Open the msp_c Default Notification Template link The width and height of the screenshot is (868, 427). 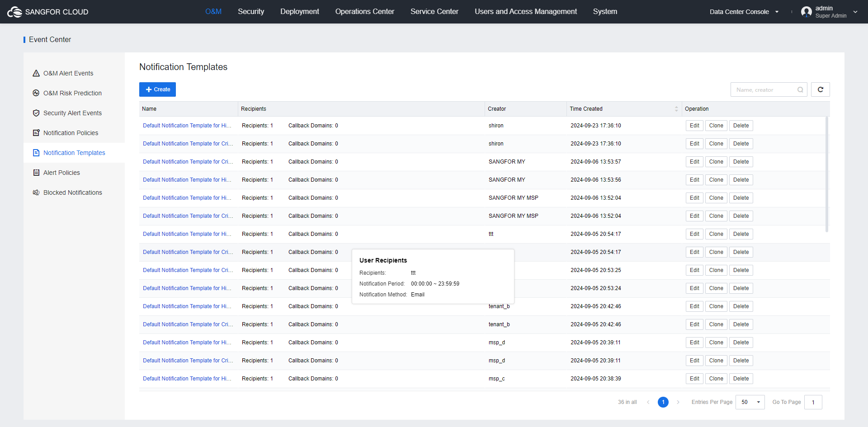point(187,379)
